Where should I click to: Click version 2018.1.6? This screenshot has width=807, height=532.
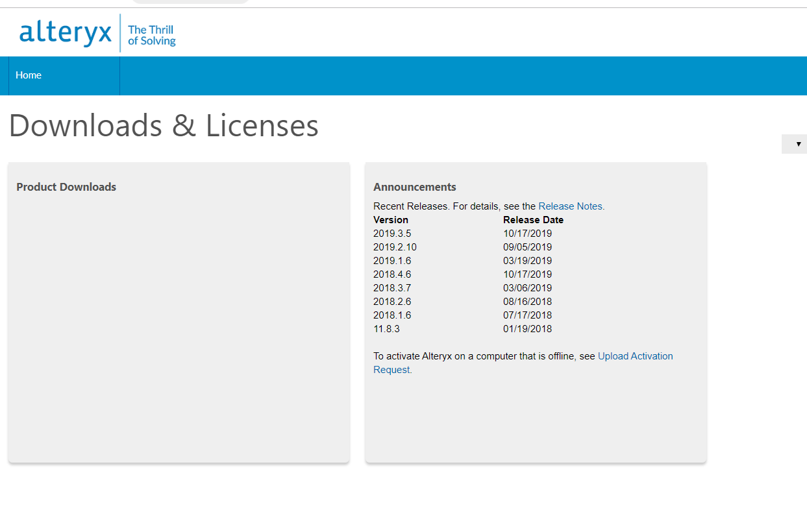pos(392,315)
